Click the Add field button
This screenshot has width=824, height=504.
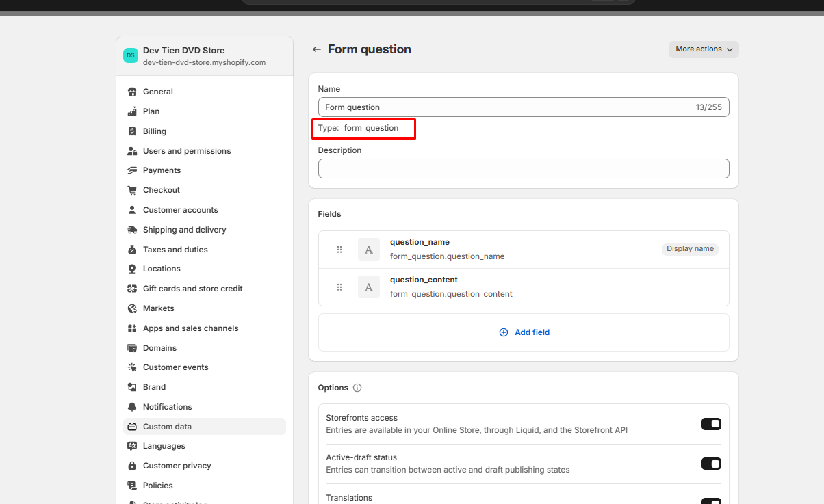coord(524,332)
